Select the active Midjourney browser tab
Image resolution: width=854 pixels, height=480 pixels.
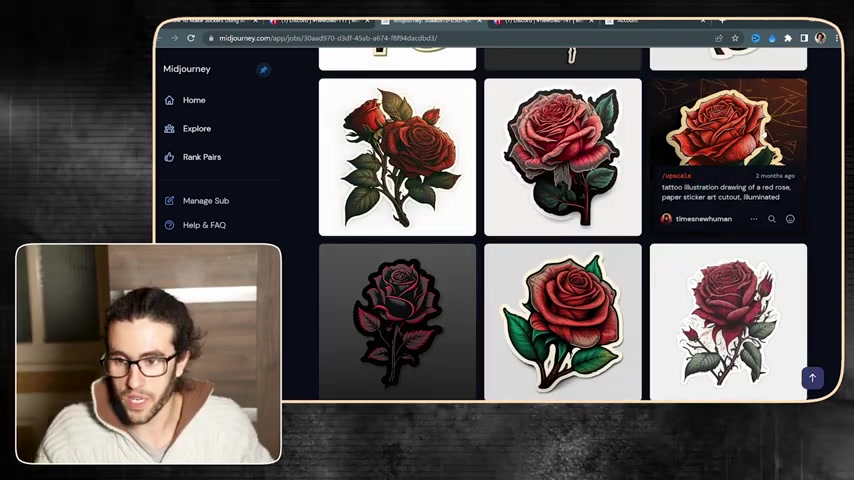pos(431,21)
